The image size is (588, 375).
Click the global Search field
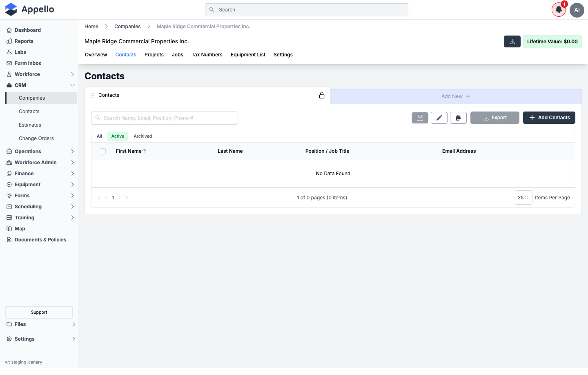pos(307,10)
